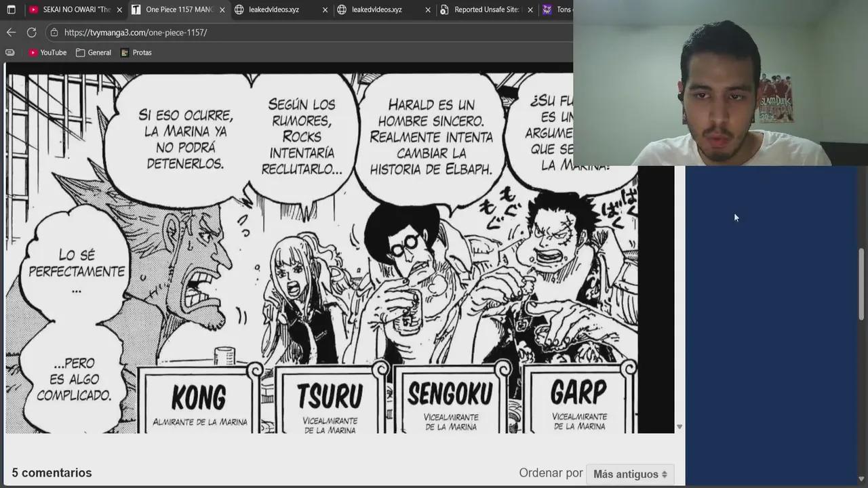Screen dimensions: 868x488
Task: View site information icon in address bar
Action: tap(54, 32)
